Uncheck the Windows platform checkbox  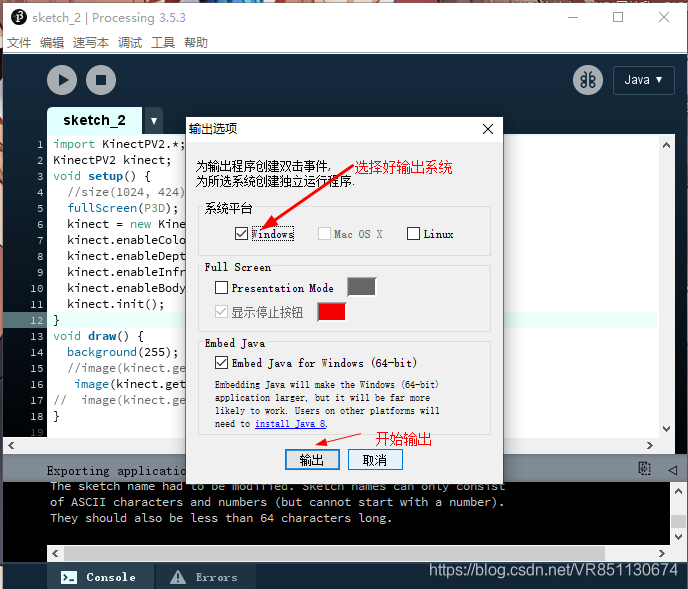[241, 233]
